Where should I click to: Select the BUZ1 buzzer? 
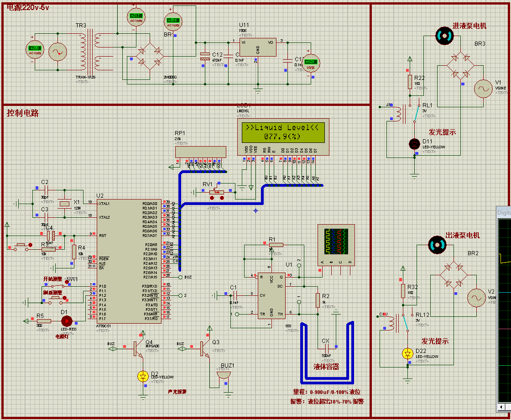(x=224, y=375)
